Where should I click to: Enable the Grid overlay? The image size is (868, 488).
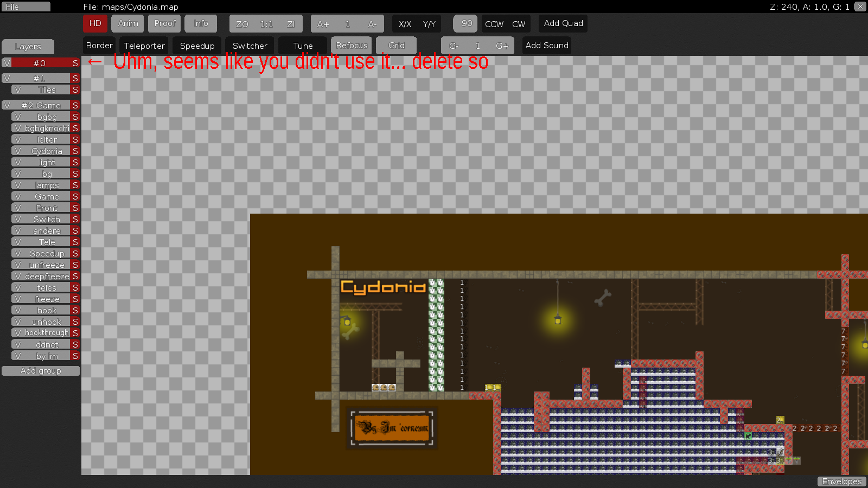tap(396, 45)
